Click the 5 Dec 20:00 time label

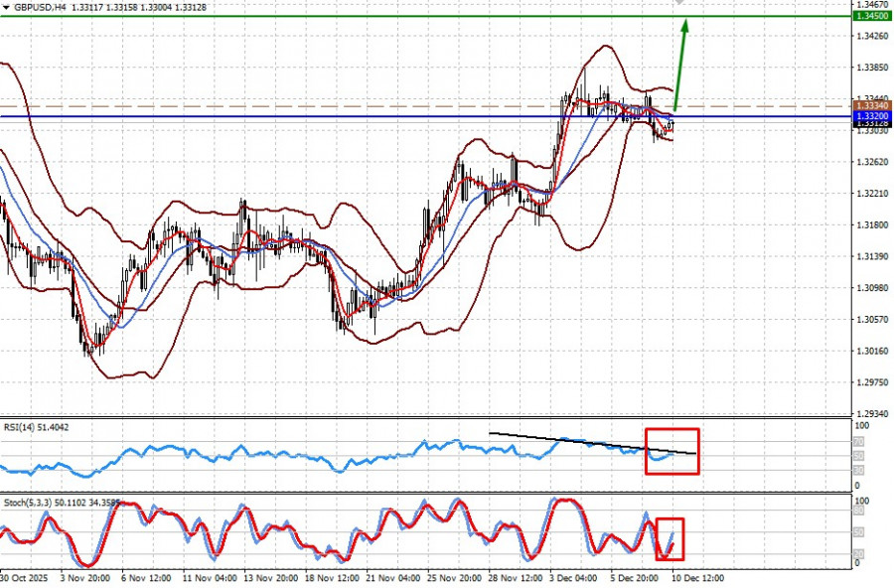636,578
